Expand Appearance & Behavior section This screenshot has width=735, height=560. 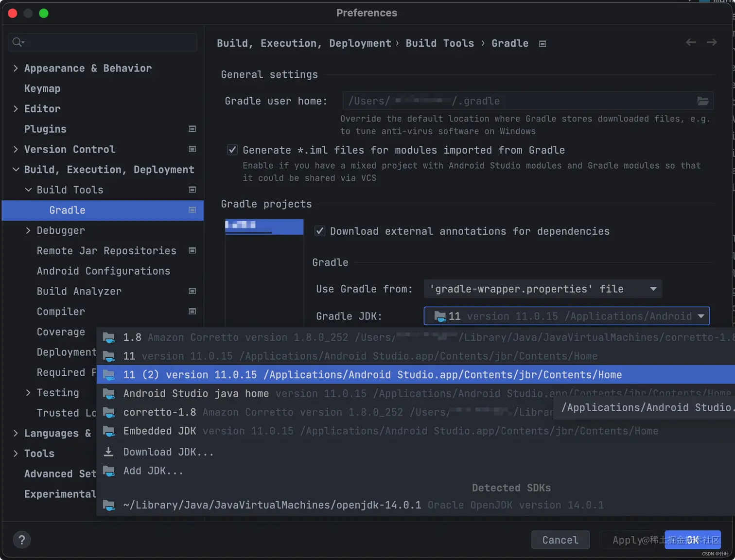pos(16,68)
